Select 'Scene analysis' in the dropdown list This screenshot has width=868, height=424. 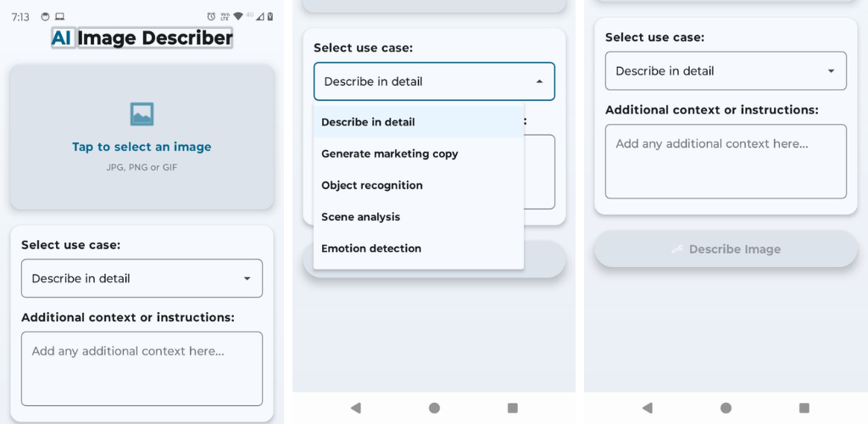(419, 216)
